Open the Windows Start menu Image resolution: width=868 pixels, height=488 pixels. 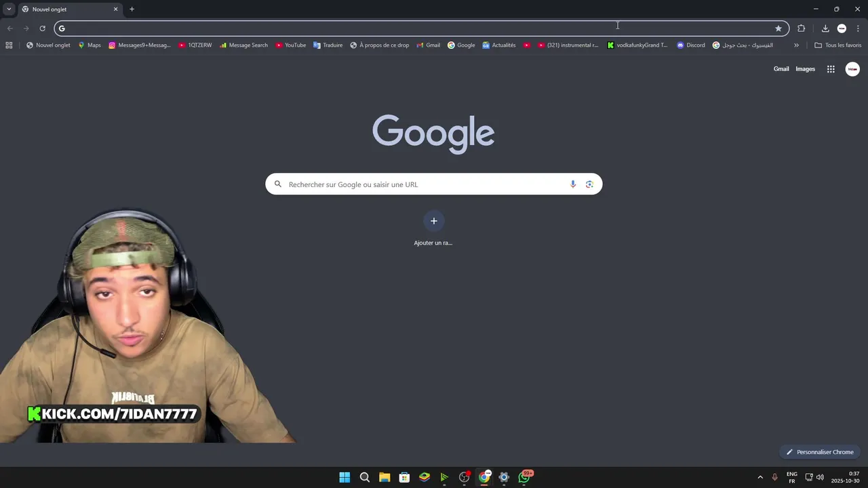click(344, 477)
